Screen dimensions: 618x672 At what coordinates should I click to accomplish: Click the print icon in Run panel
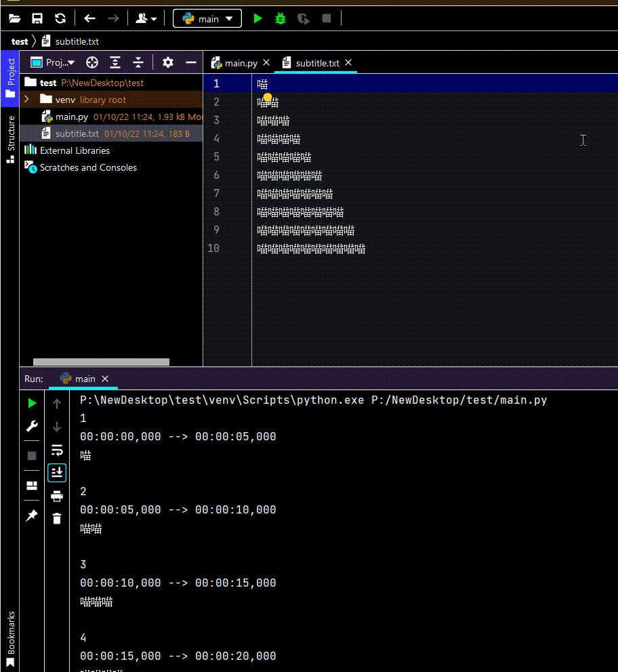(57, 497)
